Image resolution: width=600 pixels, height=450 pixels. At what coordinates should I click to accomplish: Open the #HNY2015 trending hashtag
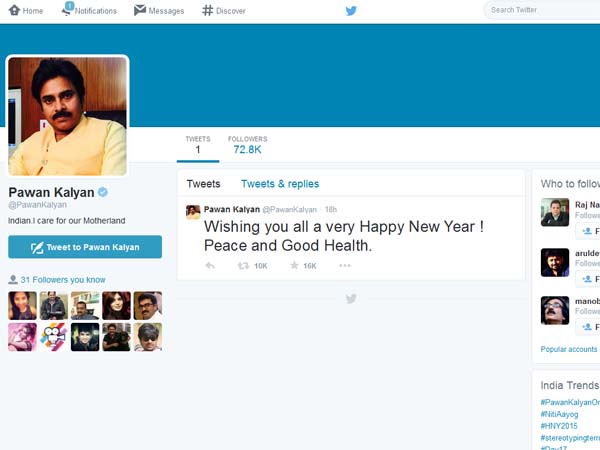coord(560,426)
